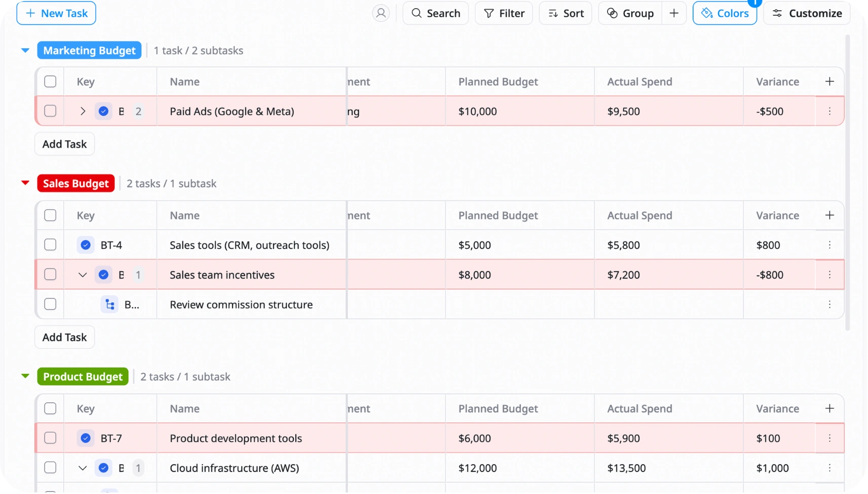Open the row menu for Sales team incentives
The height and width of the screenshot is (494, 868).
(x=829, y=275)
